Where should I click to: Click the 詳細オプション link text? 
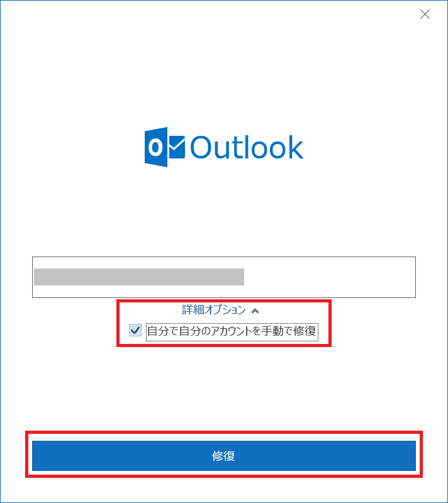[x=214, y=310]
